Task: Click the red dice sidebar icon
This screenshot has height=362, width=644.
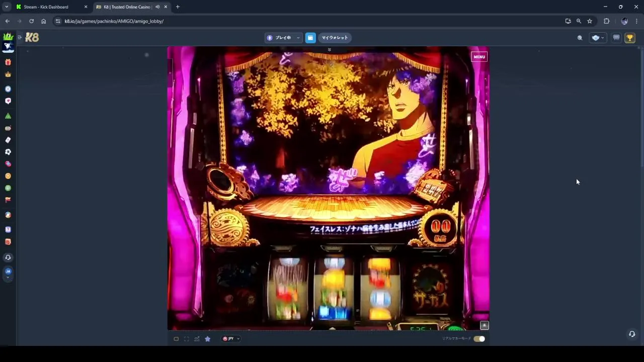Action: coord(8,242)
